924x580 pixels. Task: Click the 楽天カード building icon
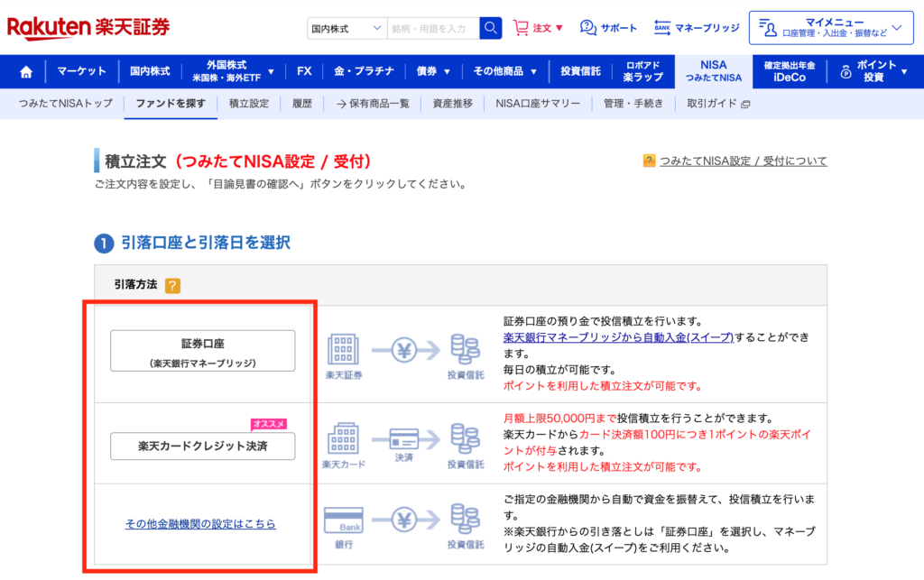tap(343, 438)
